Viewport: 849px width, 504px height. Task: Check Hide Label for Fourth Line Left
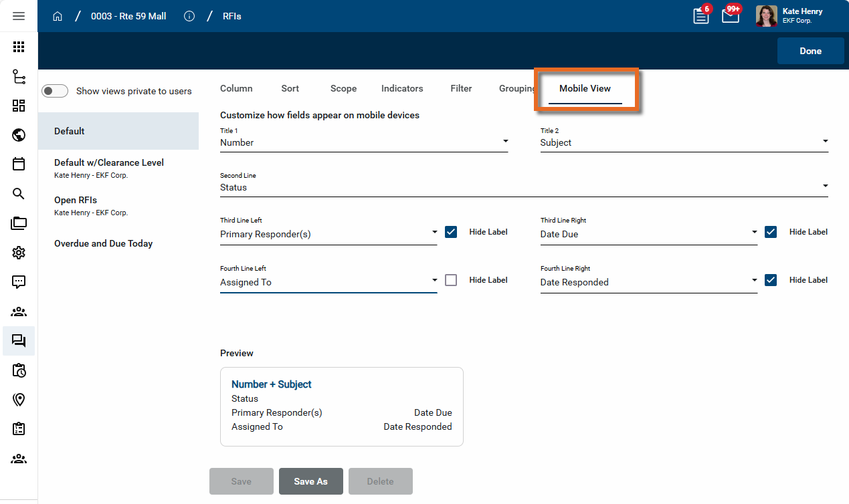[x=451, y=280]
